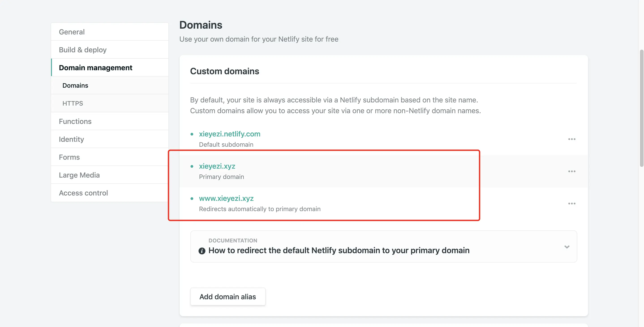Select the Domains sub-item
This screenshot has width=644, height=327.
coord(75,85)
